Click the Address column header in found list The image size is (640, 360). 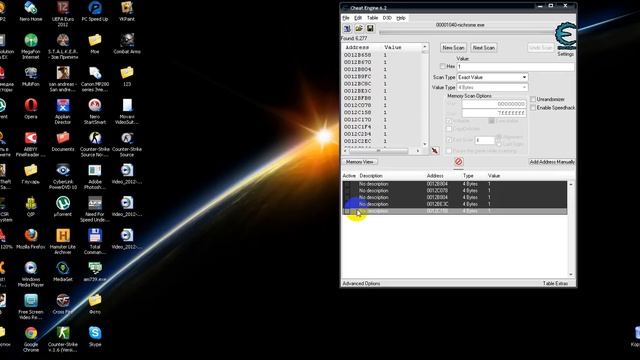click(x=357, y=47)
